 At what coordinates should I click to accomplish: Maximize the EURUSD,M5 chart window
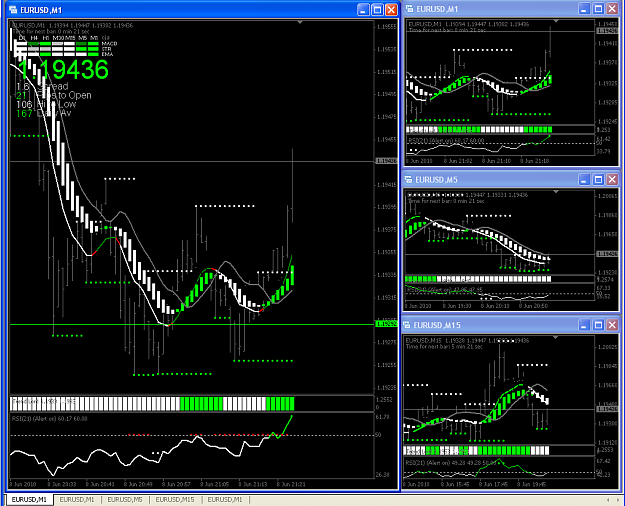click(x=598, y=179)
